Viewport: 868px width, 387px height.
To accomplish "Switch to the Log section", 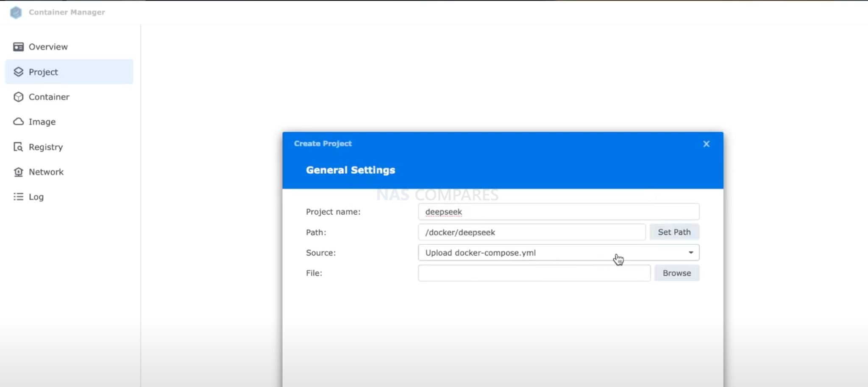I will point(36,196).
